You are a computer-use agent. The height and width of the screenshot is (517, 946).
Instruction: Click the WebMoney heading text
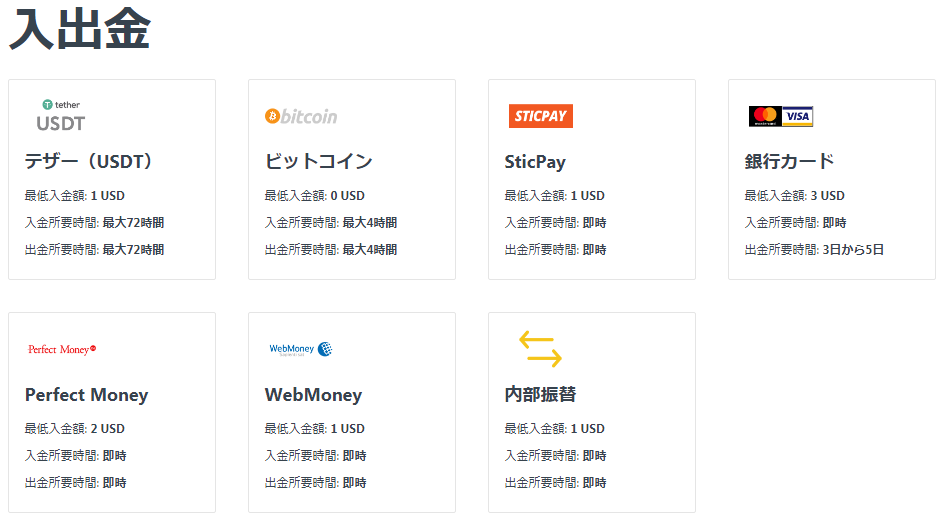coord(313,395)
